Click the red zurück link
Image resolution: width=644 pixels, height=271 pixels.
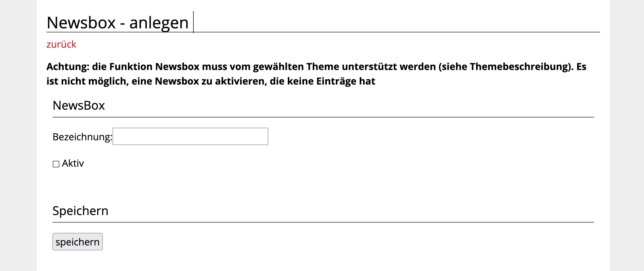(61, 44)
